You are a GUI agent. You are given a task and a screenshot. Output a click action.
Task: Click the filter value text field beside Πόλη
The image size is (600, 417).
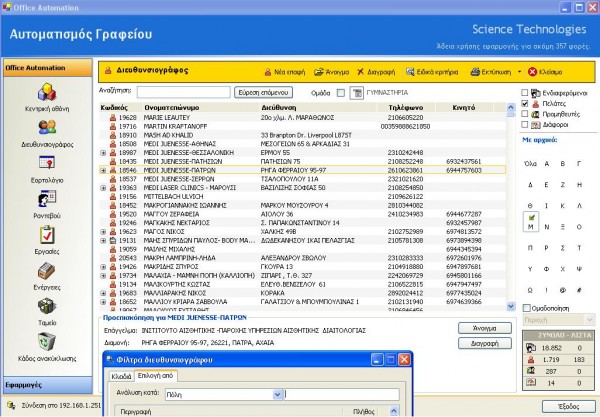coord(342,394)
